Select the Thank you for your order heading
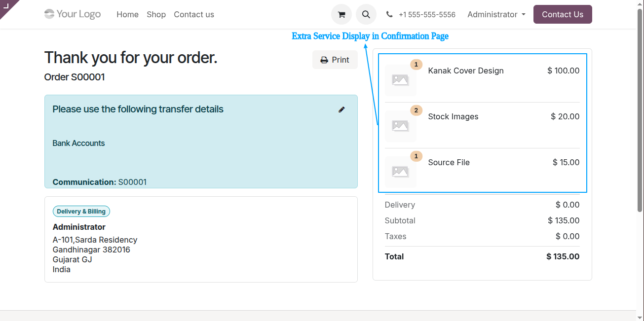This screenshot has height=321, width=644. click(131, 58)
